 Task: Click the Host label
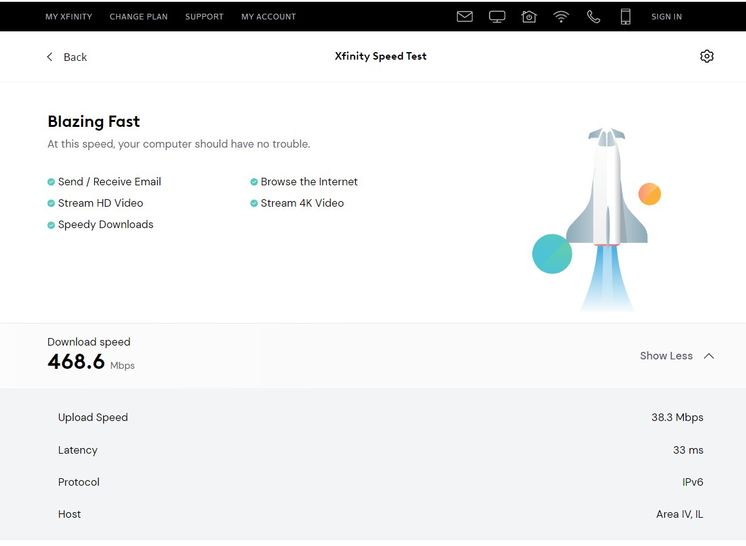click(x=69, y=514)
